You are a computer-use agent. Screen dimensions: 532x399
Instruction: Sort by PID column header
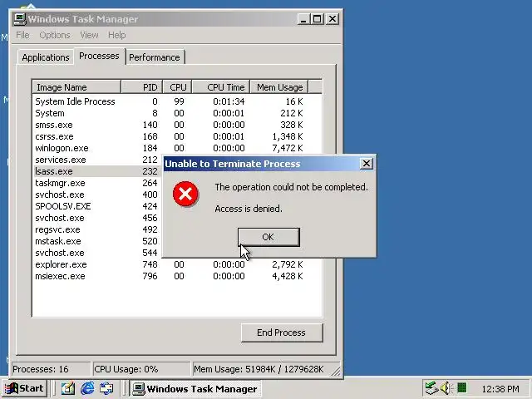click(142, 87)
